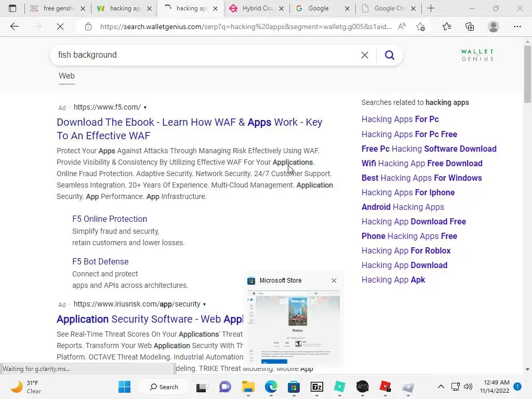Image resolution: width=532 pixels, height=399 pixels.
Task: Close the Microsoft Store preview
Action: click(334, 281)
